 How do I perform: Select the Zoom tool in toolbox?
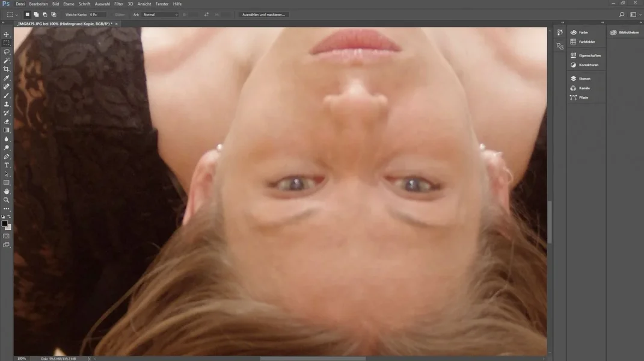6,200
